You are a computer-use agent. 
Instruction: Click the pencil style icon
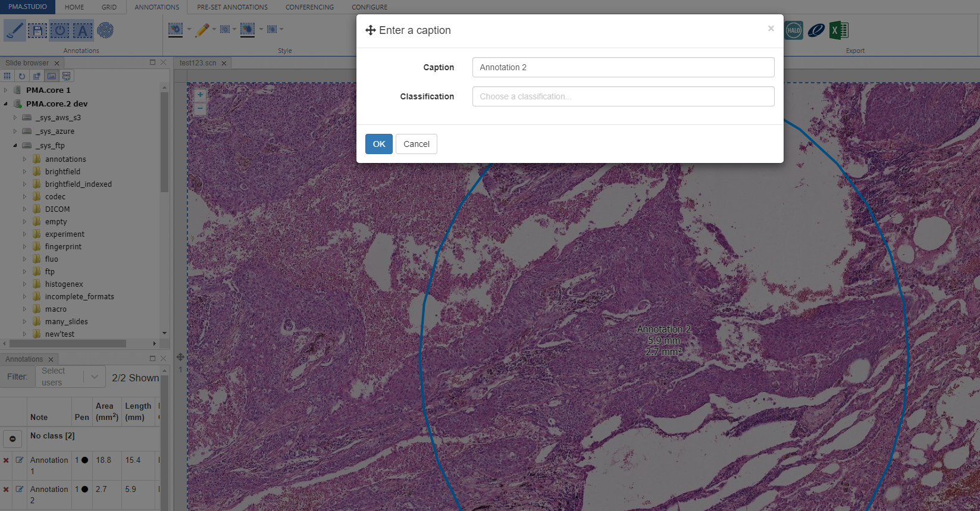click(x=202, y=30)
